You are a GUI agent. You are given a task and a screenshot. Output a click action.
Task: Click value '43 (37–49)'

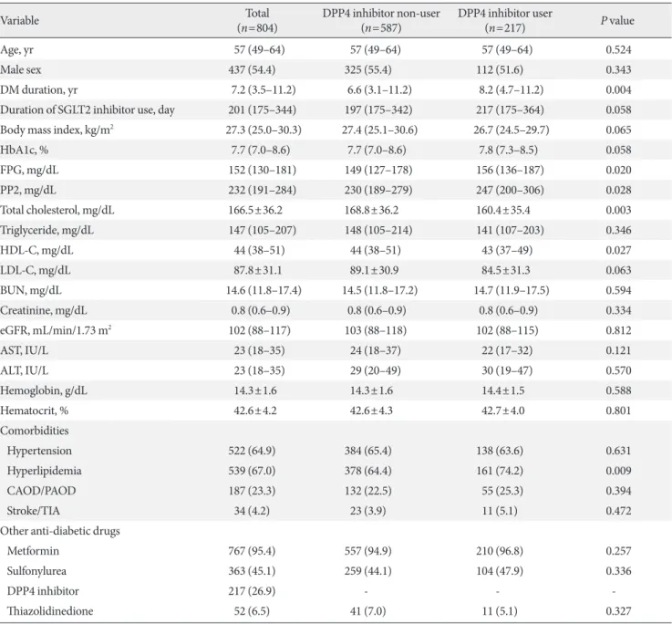[x=507, y=250]
